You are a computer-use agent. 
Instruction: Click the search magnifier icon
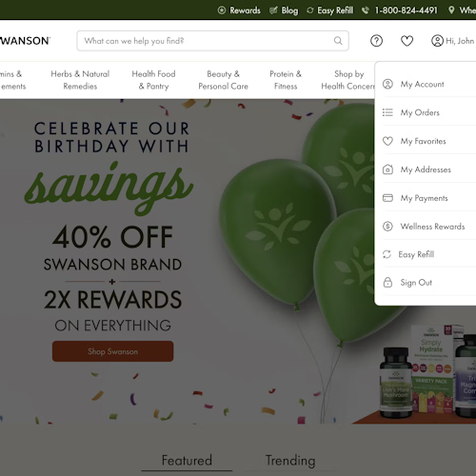[x=338, y=41]
